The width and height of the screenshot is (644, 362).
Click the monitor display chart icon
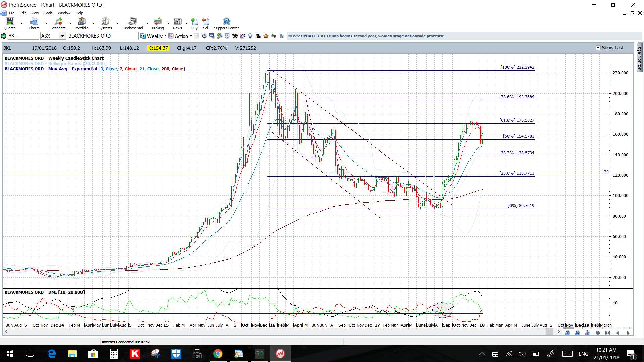click(x=227, y=36)
